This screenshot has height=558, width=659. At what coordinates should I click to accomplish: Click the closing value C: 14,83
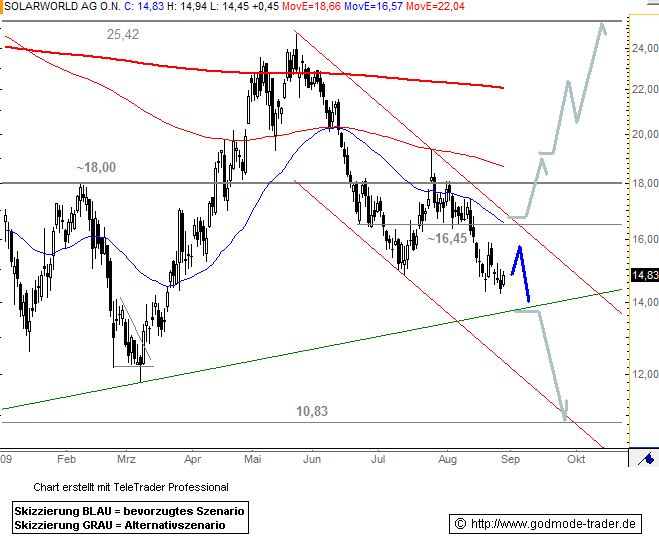144,6
